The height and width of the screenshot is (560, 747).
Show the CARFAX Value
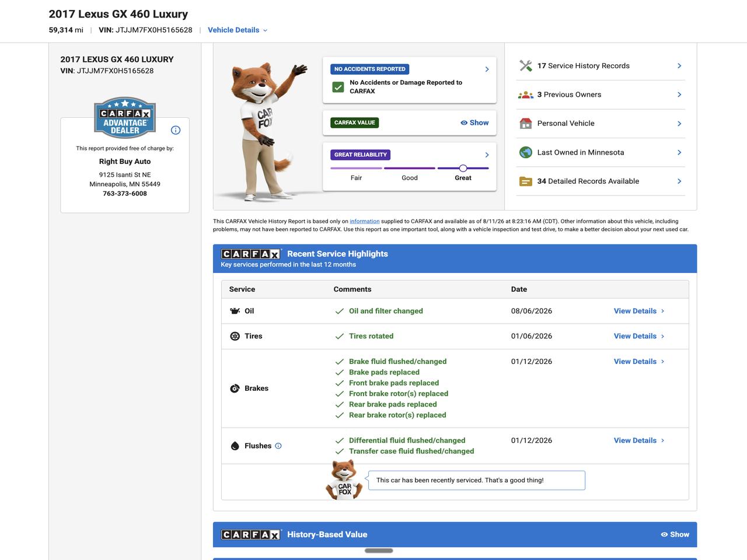click(474, 123)
